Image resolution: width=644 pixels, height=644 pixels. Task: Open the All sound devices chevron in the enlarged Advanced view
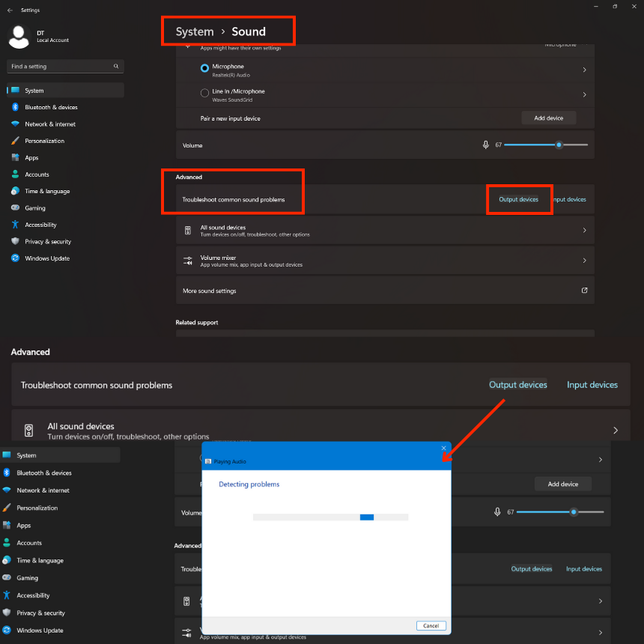[616, 431]
